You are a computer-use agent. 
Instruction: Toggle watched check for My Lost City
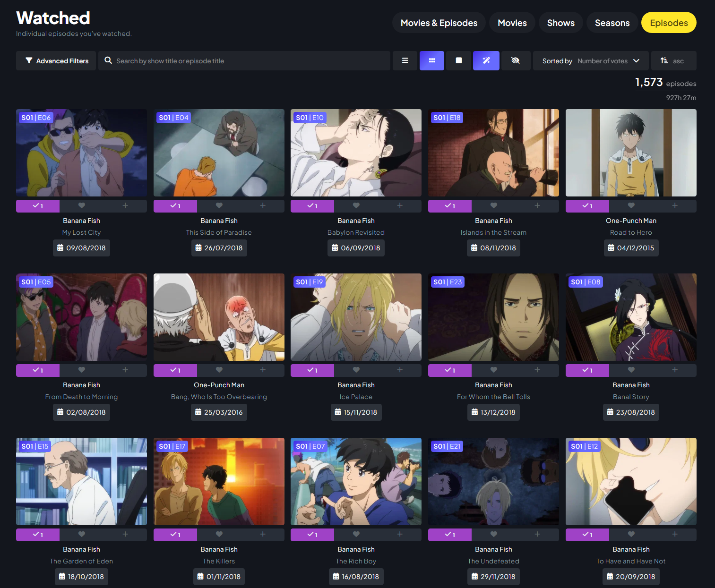click(x=38, y=206)
